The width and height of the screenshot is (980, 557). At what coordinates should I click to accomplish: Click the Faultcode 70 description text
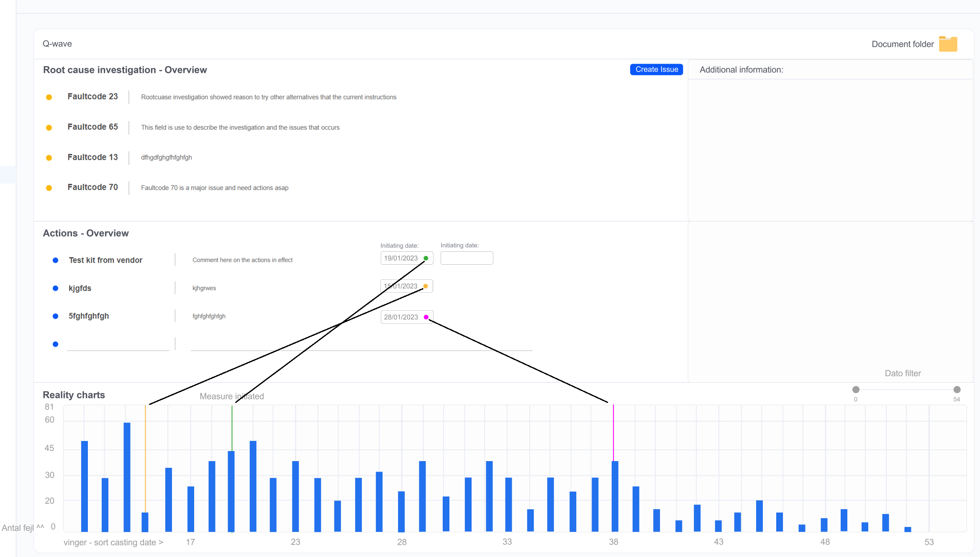[215, 188]
